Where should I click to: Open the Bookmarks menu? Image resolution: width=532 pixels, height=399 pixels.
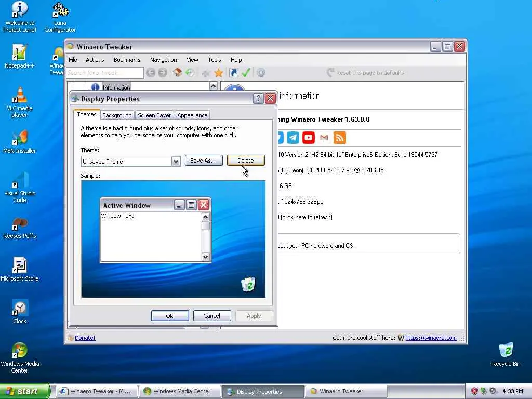coord(127,60)
